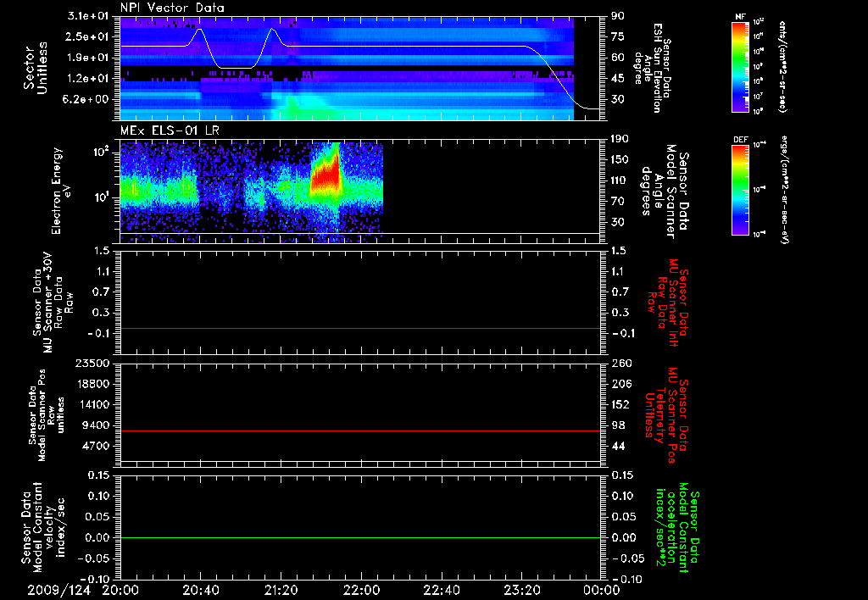The height and width of the screenshot is (600, 868).
Task: Click the red MU Scanner Pos Telemetry label
Action: [x=667, y=415]
